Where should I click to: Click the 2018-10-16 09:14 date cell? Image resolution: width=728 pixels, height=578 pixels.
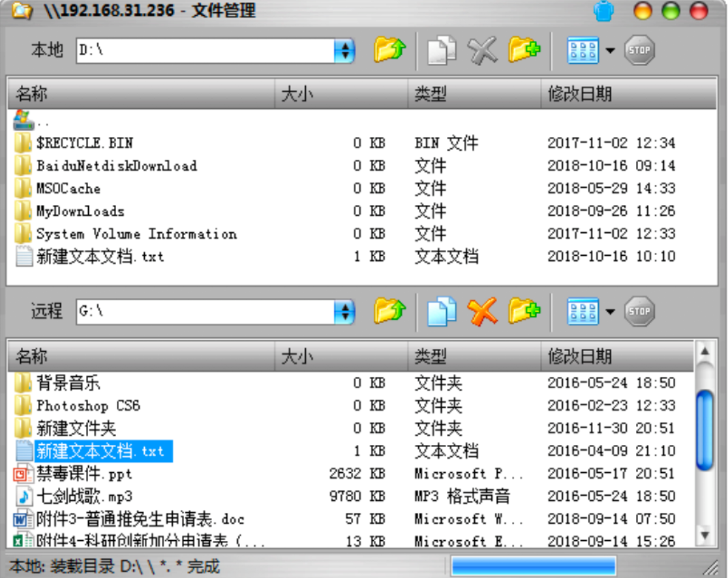611,166
